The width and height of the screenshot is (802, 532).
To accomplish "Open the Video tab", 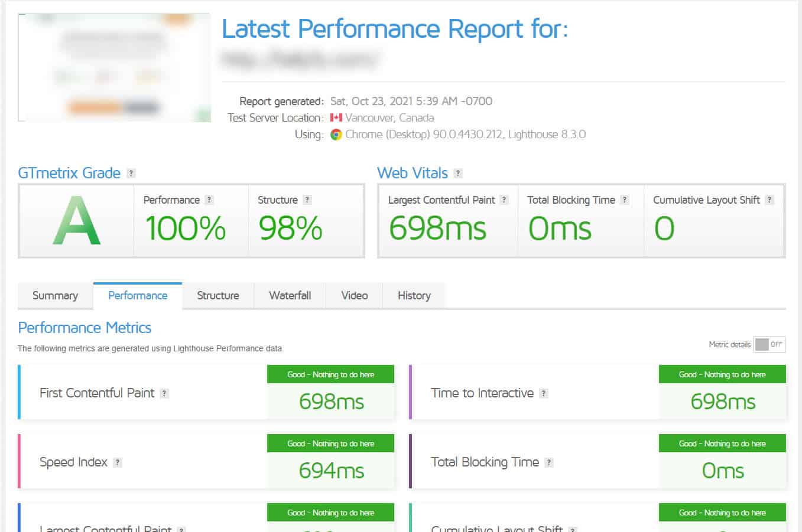I will (354, 296).
